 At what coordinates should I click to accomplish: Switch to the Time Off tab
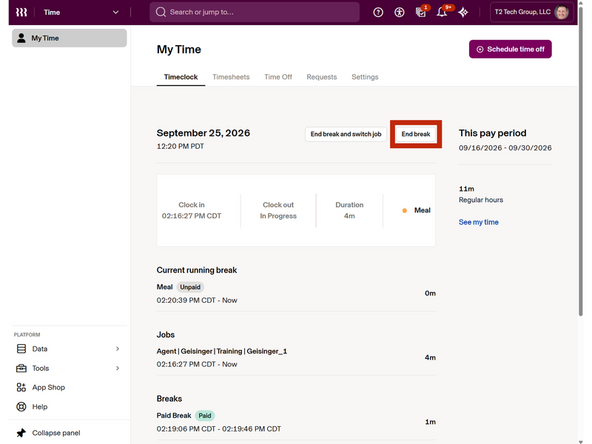[278, 77]
